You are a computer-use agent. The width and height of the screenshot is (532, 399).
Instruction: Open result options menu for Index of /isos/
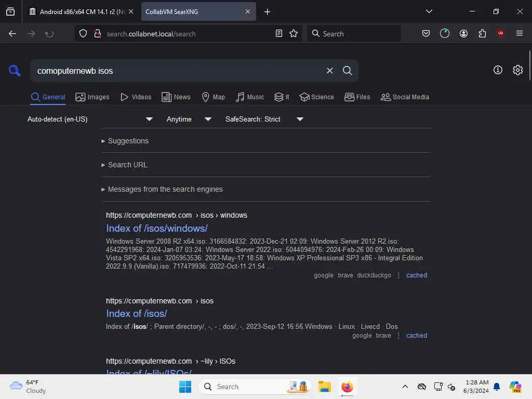pyautogui.click(x=398, y=336)
